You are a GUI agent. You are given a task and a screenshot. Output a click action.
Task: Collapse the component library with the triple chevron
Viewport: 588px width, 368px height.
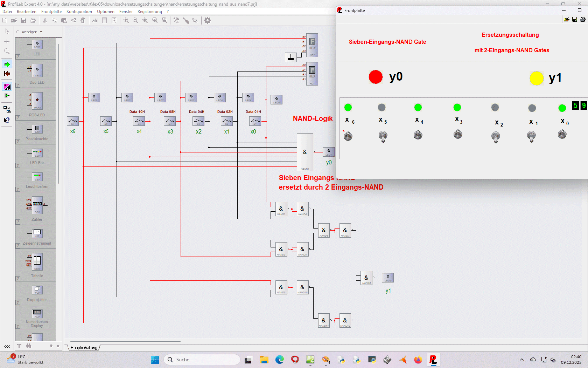pyautogui.click(x=7, y=346)
